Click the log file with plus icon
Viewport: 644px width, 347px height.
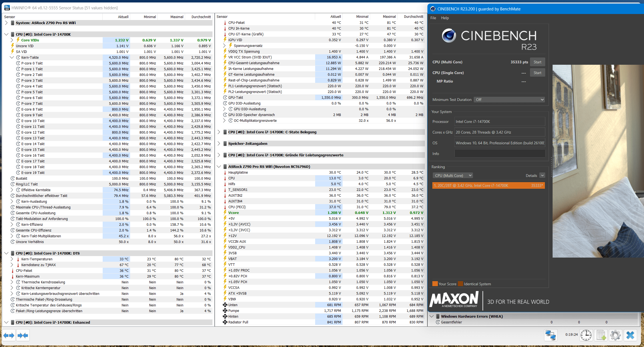601,335
